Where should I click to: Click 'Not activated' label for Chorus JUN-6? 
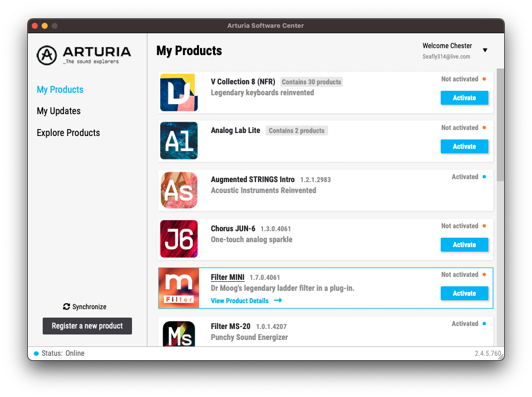[460, 226]
